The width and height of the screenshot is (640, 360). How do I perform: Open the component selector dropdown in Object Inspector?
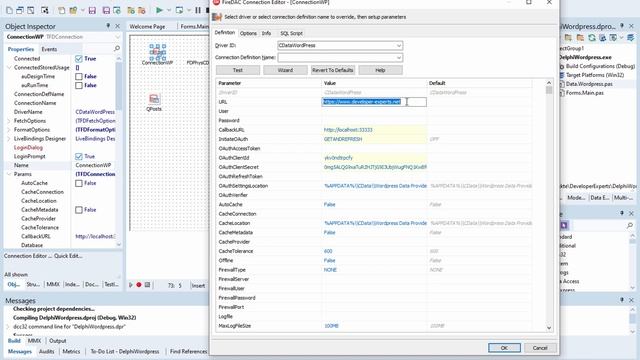(118, 37)
